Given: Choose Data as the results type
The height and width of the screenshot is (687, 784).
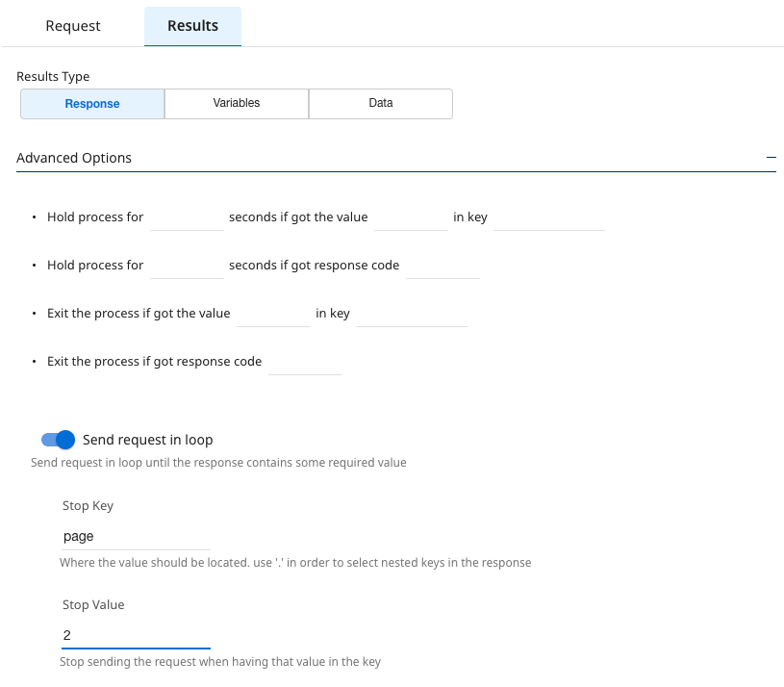Looking at the screenshot, I should 381,104.
